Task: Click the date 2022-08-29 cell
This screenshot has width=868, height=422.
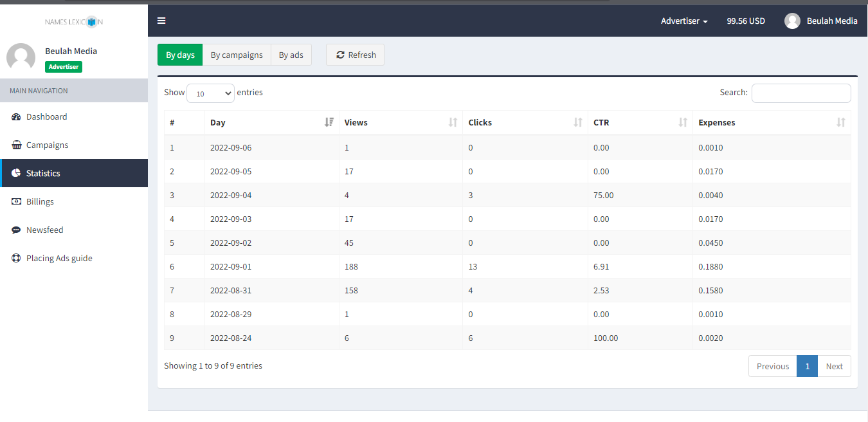Action: coord(231,314)
